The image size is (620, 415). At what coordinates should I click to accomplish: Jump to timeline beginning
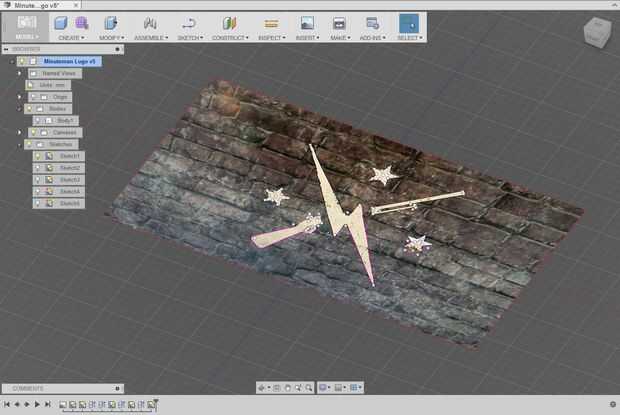tap(7, 404)
